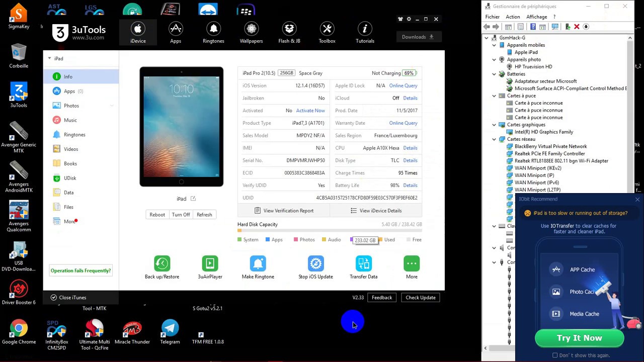
Task: Click the Try It Now button
Action: click(579, 338)
